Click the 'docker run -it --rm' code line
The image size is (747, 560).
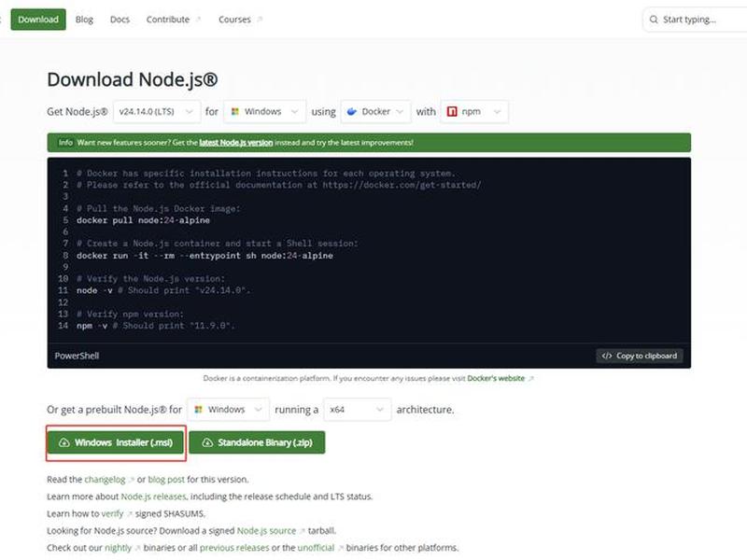pos(204,256)
